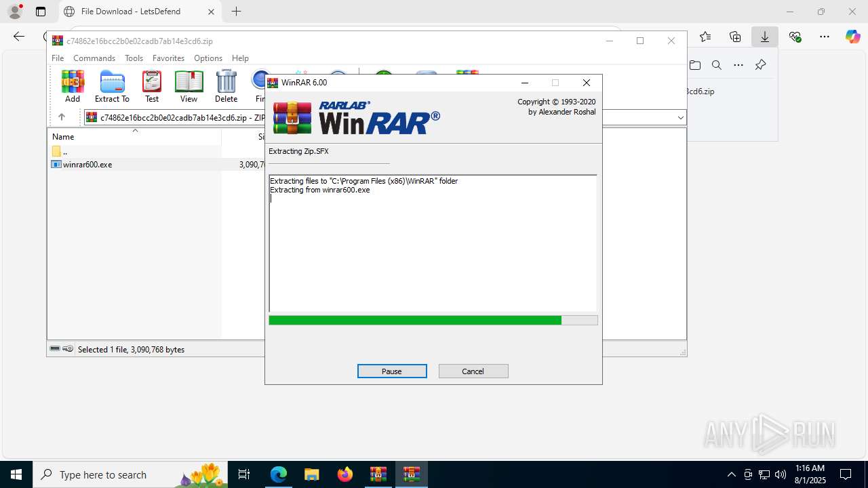Click the browser back arrow
The width and height of the screenshot is (868, 488).
[x=19, y=37]
